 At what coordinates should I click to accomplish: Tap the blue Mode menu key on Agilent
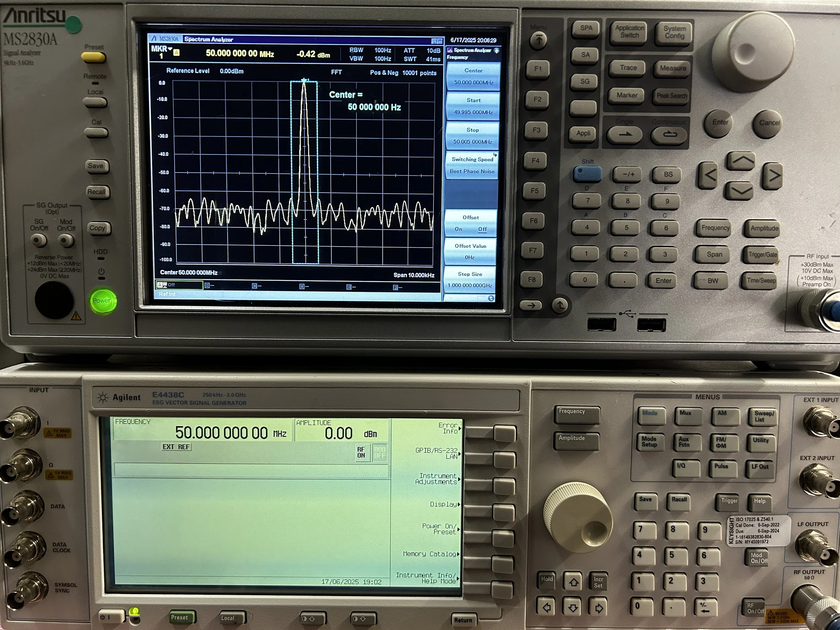point(651,416)
